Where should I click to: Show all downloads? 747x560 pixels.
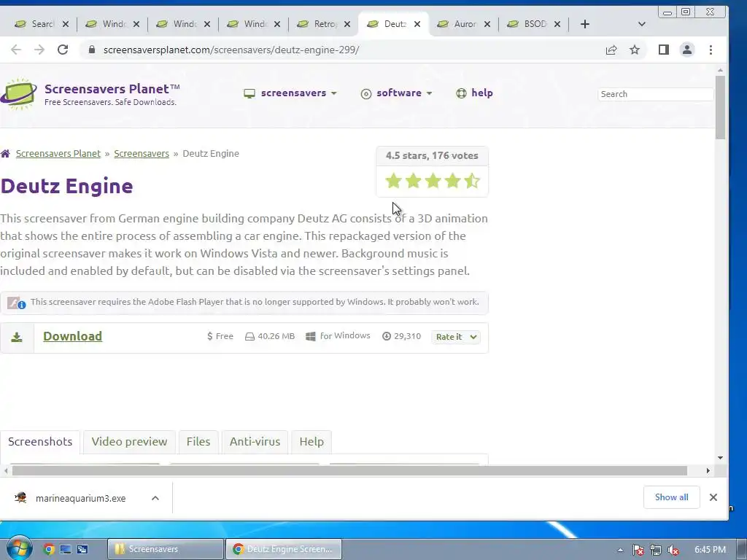click(x=671, y=497)
